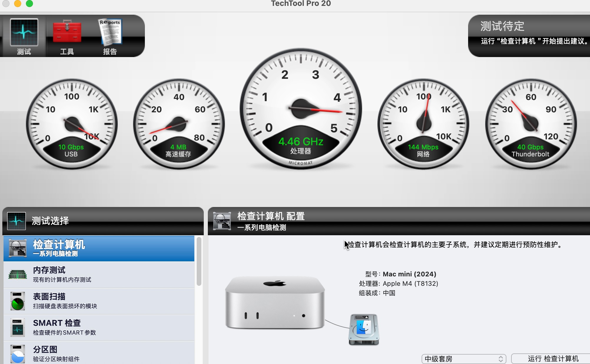
Task: Click the 测试选择 panel header icon
Action: [x=16, y=221]
